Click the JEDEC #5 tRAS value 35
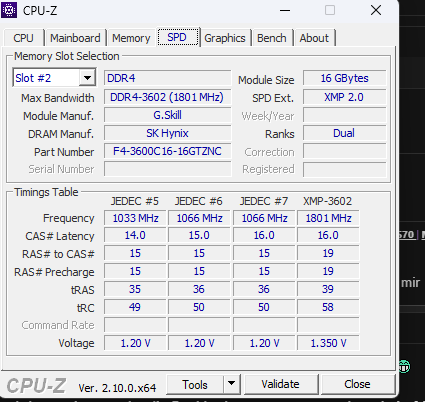 135,289
